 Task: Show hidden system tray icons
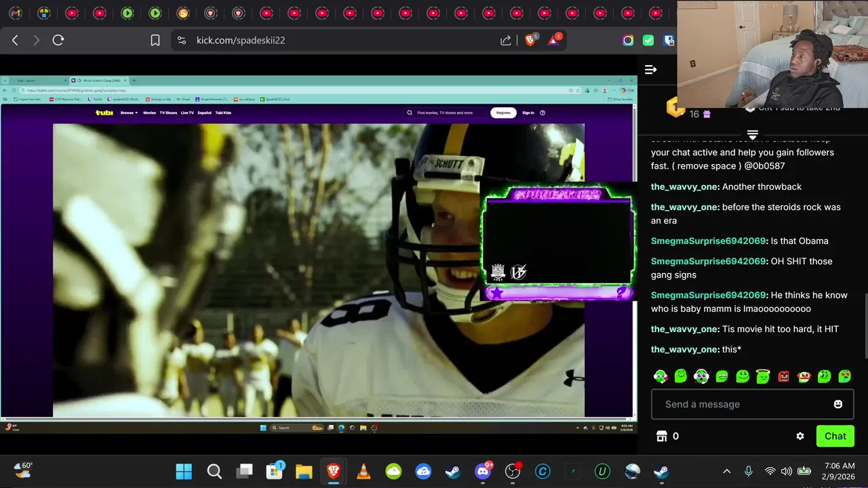pos(726,471)
